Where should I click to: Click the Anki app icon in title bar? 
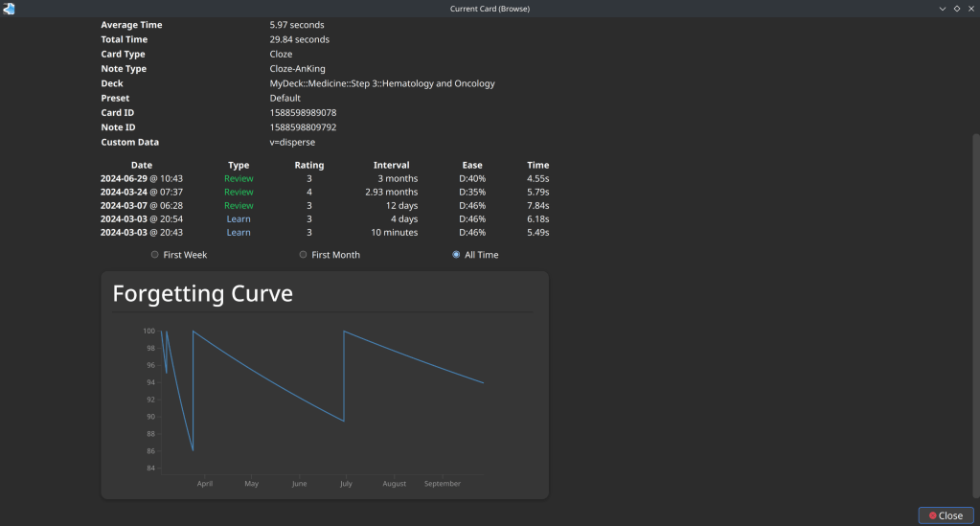9,9
